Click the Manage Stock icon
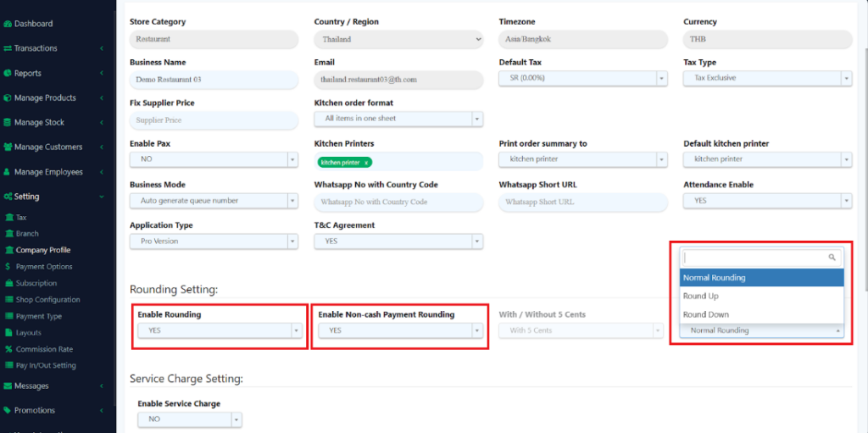Viewport: 868px width, 433px height. point(8,122)
